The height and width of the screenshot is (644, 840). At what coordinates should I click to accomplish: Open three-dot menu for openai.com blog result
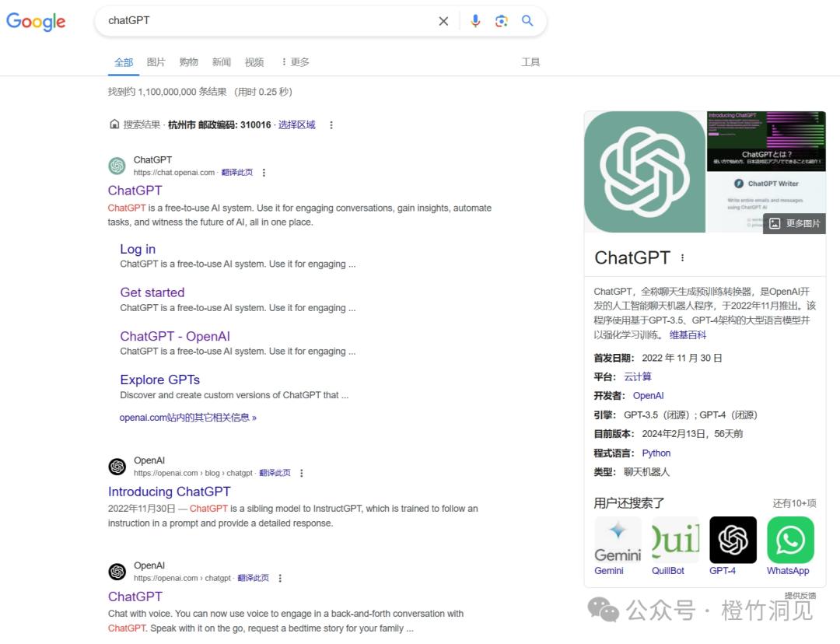tap(302, 473)
